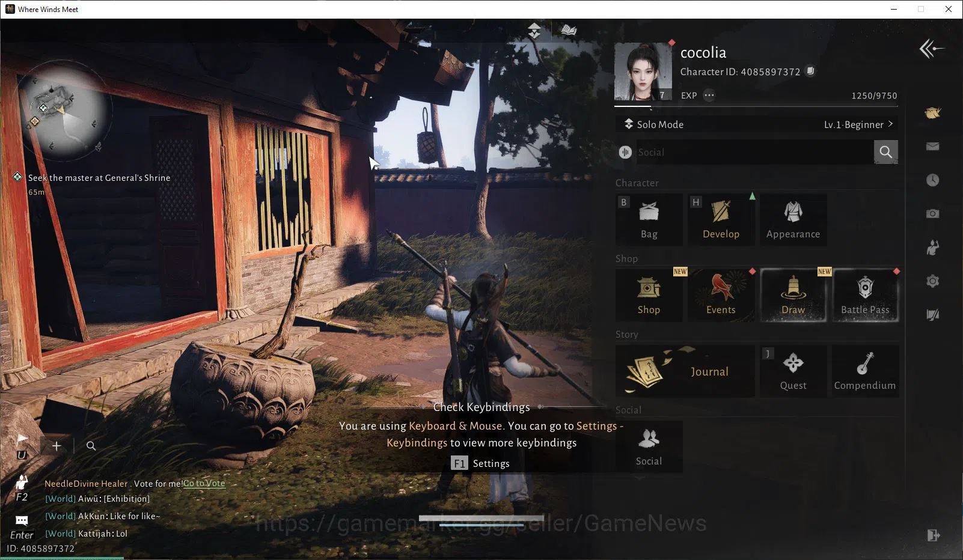
Task: Click the Kattijah World chat message
Action: (87, 534)
